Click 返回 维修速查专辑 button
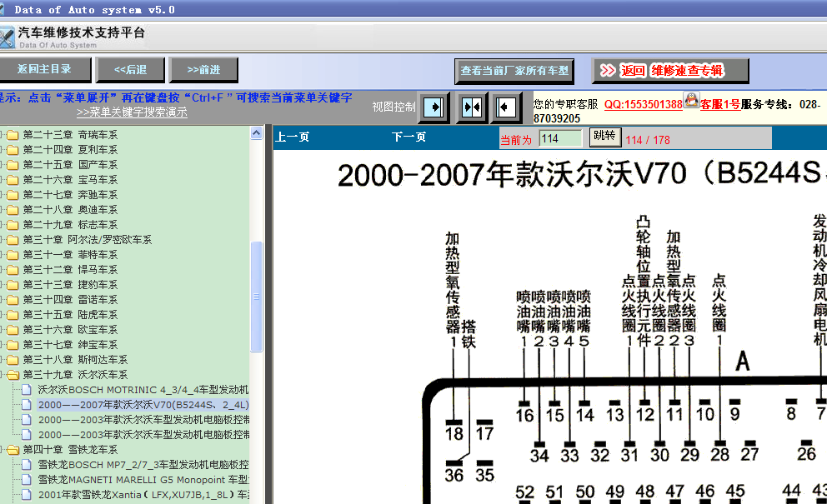The image size is (827, 504). coord(670,71)
